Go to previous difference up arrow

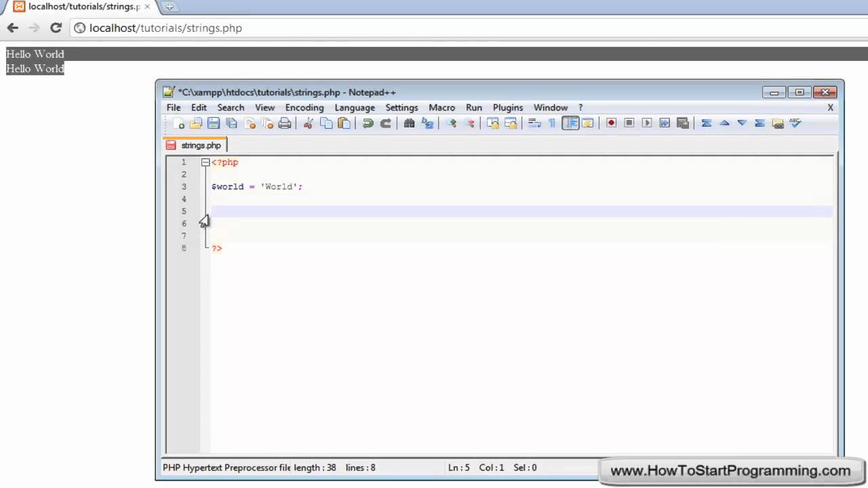(x=724, y=123)
